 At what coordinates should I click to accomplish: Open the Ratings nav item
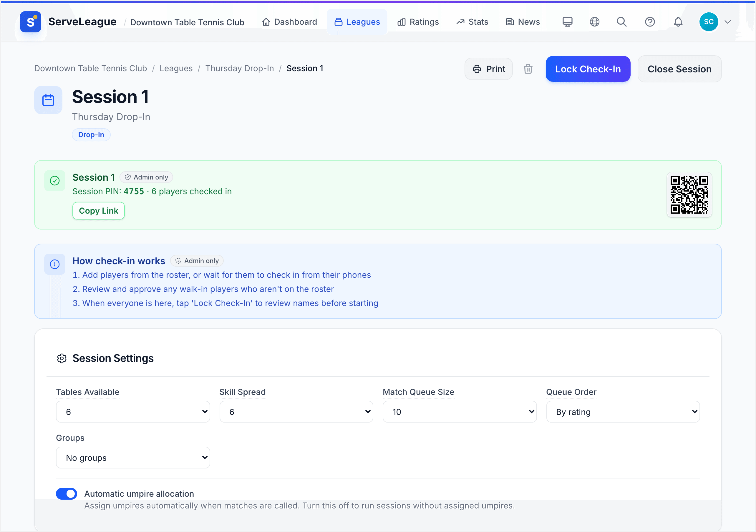click(418, 22)
